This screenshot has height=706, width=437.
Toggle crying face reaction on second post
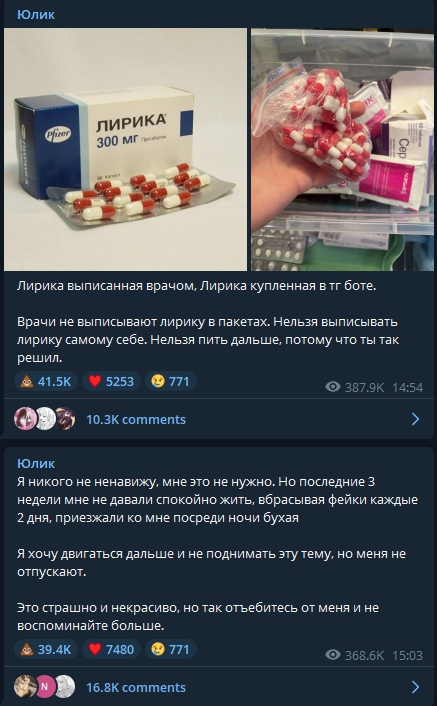pos(171,649)
